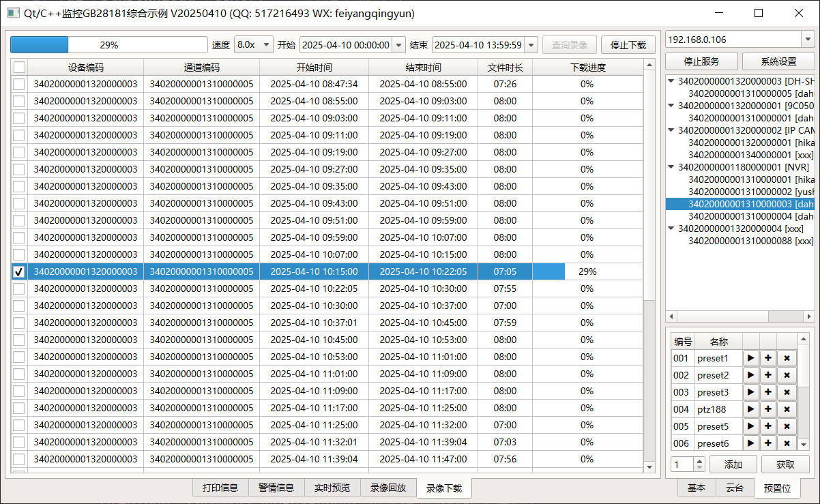Check the recording starting at 10:37:01
This screenshot has width=820, height=504.
[19, 323]
